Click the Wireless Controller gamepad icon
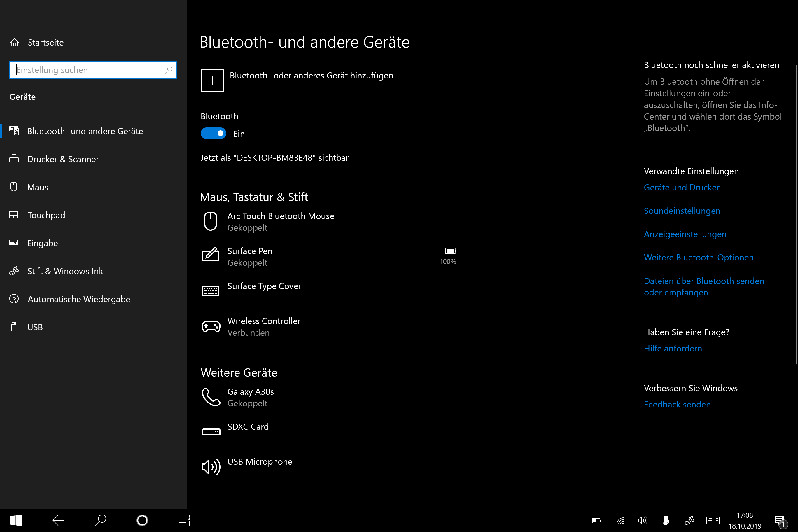This screenshot has width=798, height=532. point(211,326)
